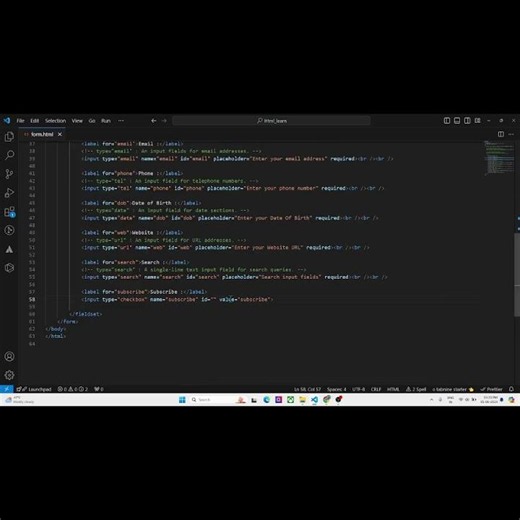Open the Run menu
Screen dimensions: 520x520
coord(106,121)
